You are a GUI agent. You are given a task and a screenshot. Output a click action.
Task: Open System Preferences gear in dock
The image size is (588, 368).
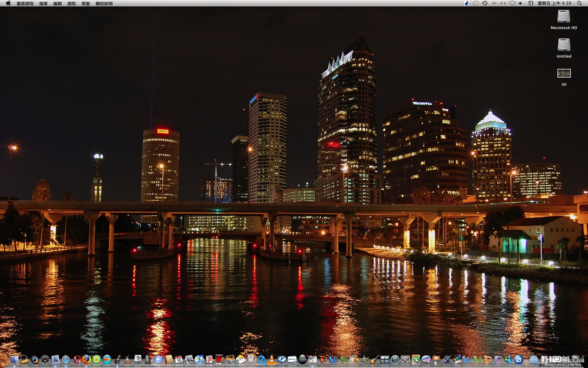405,359
